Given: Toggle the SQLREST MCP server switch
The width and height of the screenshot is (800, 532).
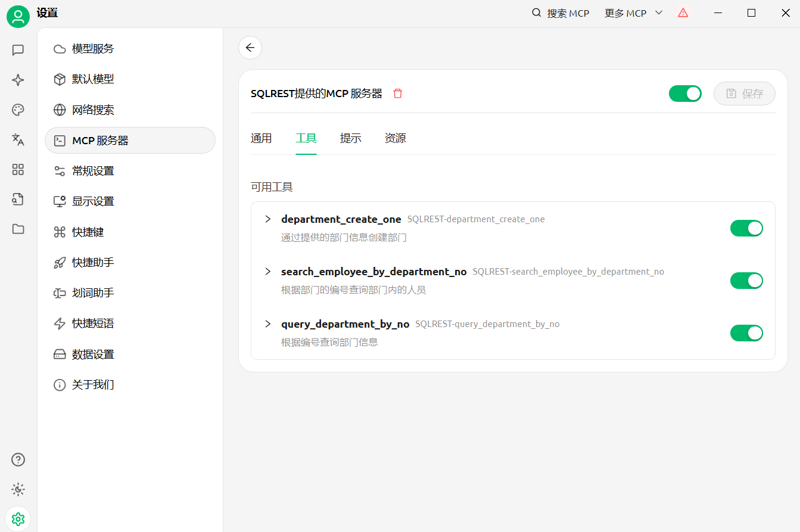Looking at the screenshot, I should tap(685, 94).
